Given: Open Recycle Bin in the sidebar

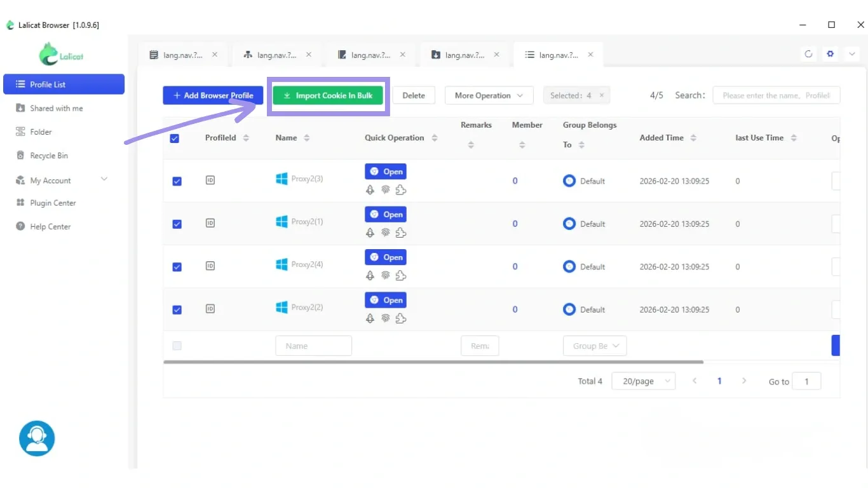Looking at the screenshot, I should [49, 156].
